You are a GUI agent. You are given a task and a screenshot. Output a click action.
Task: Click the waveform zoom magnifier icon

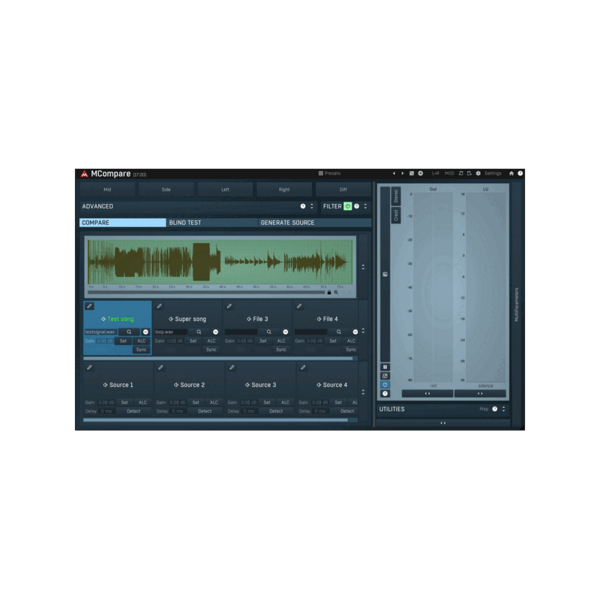coord(336,292)
